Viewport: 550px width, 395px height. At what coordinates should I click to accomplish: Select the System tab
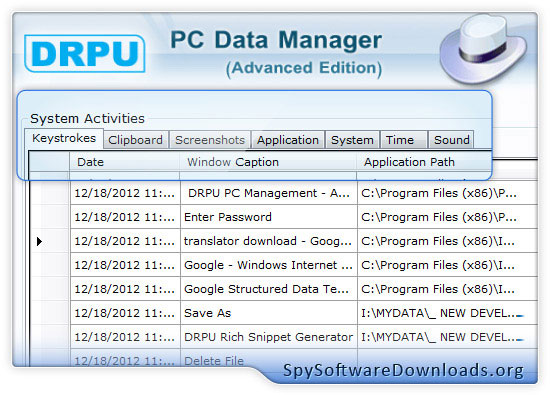point(352,140)
